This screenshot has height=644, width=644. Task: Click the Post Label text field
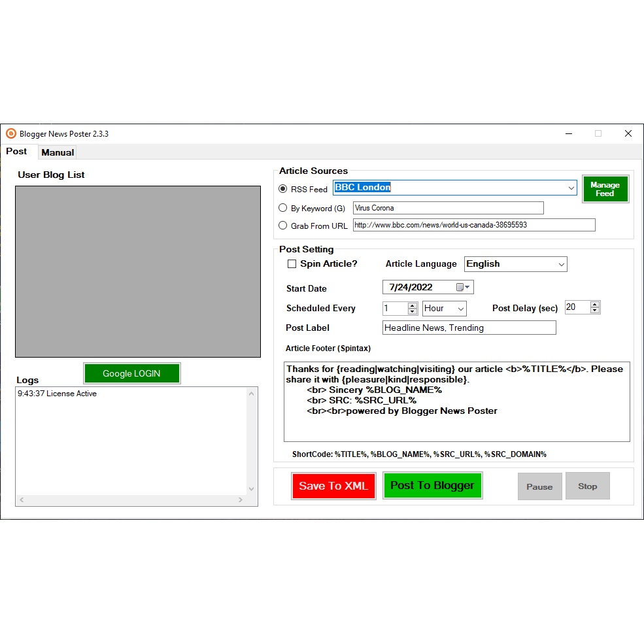[x=469, y=328]
